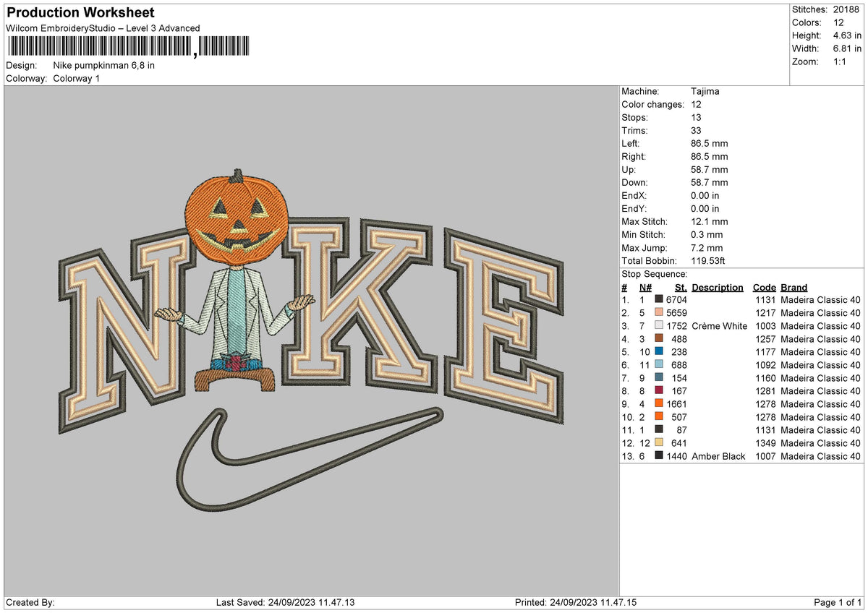Select the 'EndY:' label
This screenshot has width=868, height=613.
tap(634, 208)
